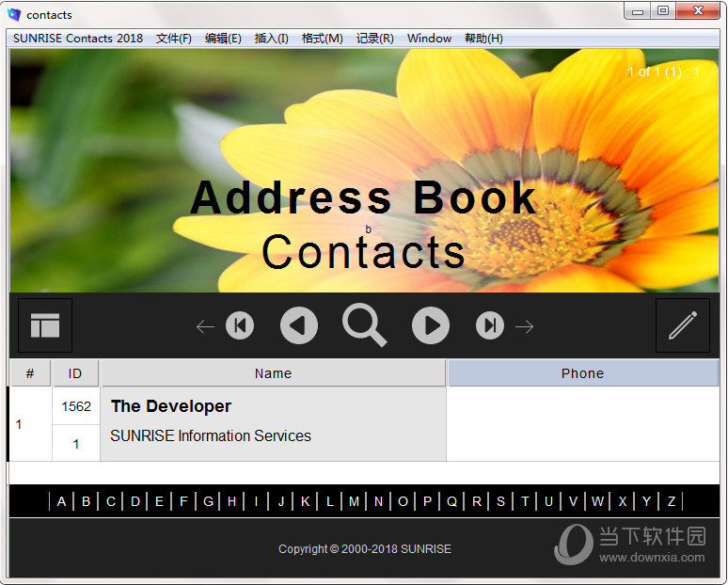Open the 帮助(H) menu
728x585 pixels.
coord(483,38)
